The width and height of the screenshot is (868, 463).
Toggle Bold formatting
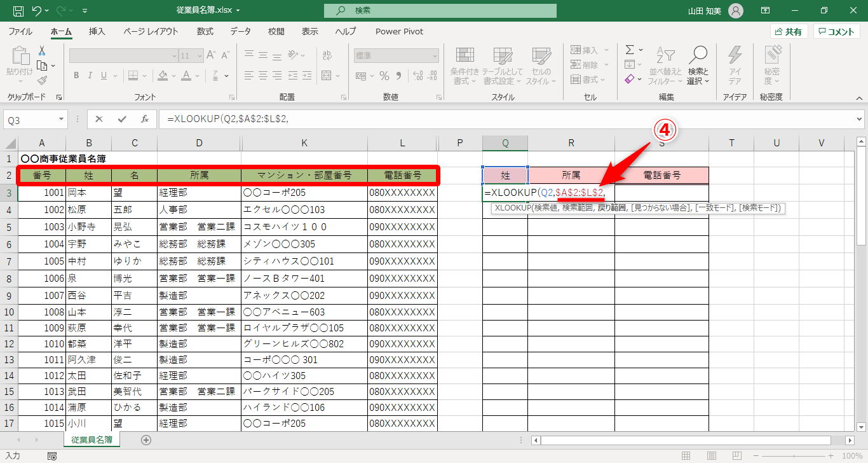tap(76, 75)
